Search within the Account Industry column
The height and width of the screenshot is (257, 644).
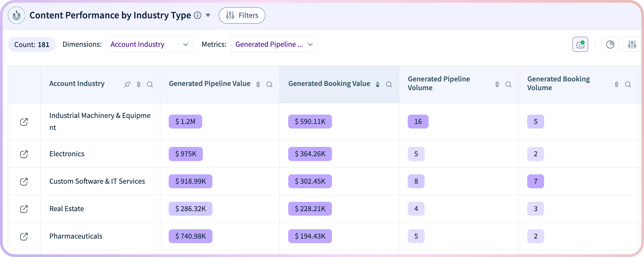click(x=150, y=84)
